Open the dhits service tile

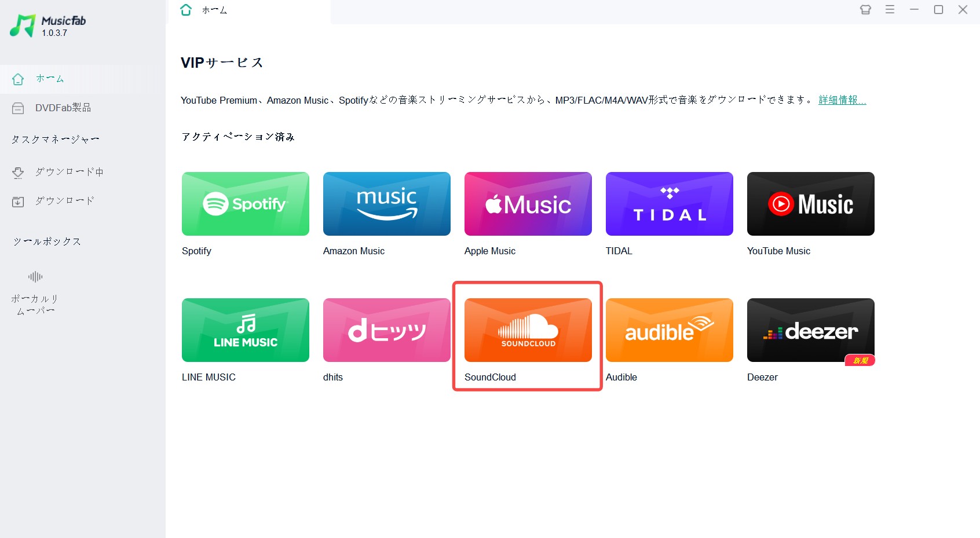coord(387,330)
